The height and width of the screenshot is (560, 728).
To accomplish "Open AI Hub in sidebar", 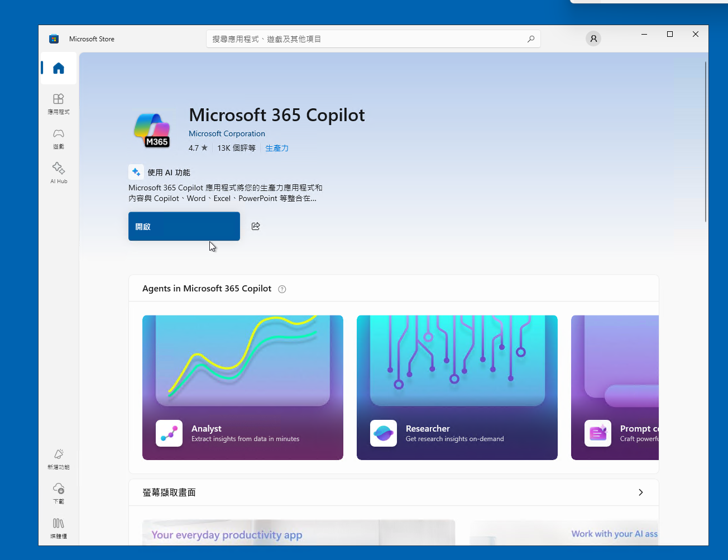I will (x=59, y=173).
